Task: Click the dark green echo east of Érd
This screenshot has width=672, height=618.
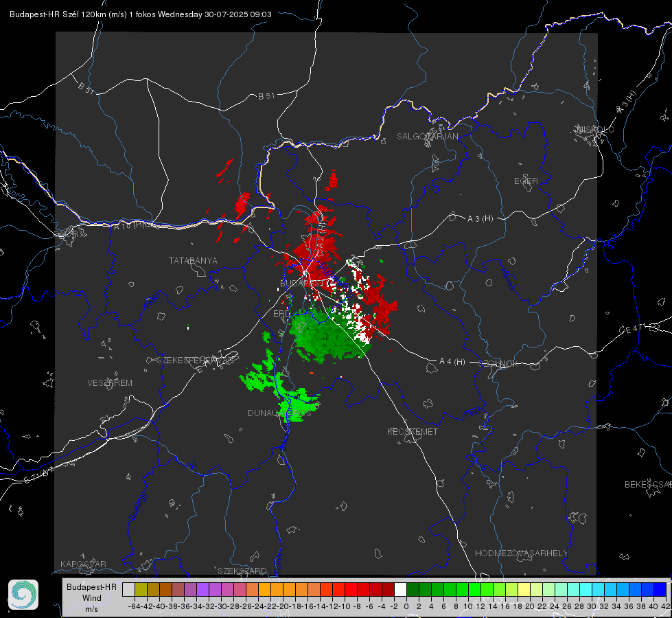Action: pos(327,337)
